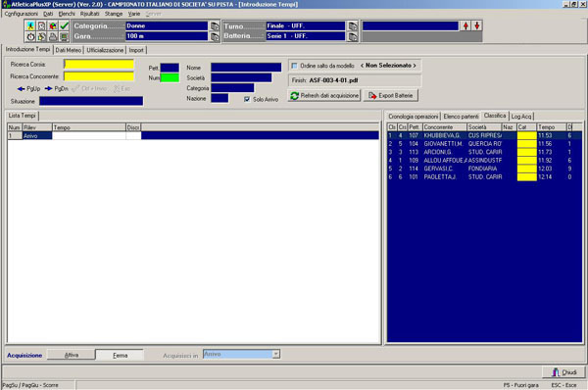Select the Lista Tempi tab
The image size is (588, 390).
tap(23, 116)
